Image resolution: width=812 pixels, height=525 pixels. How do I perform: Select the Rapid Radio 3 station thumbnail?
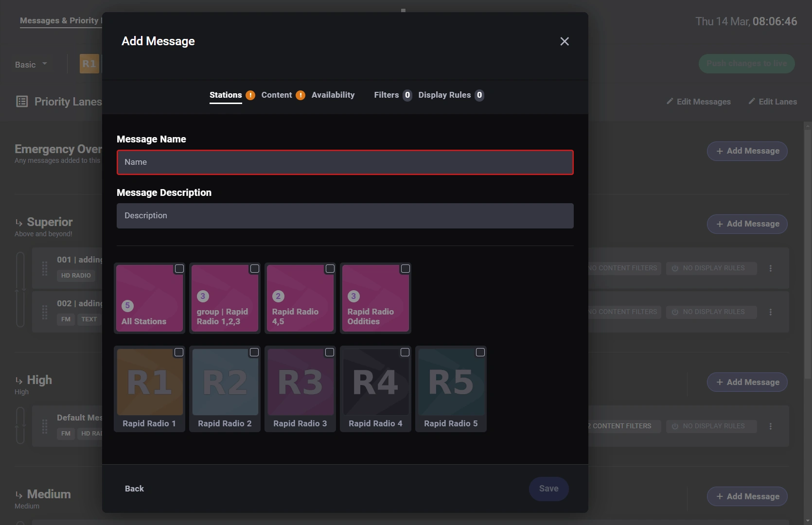point(300,382)
